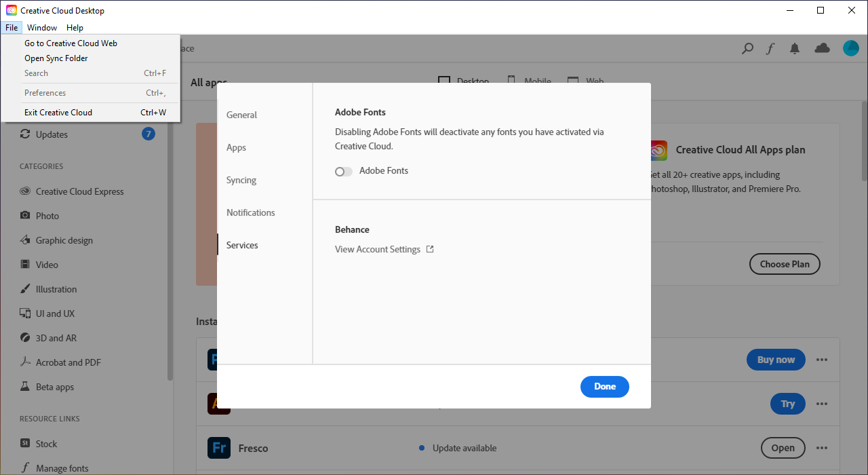Click the Photo camera icon
868x475 pixels.
[25, 216]
